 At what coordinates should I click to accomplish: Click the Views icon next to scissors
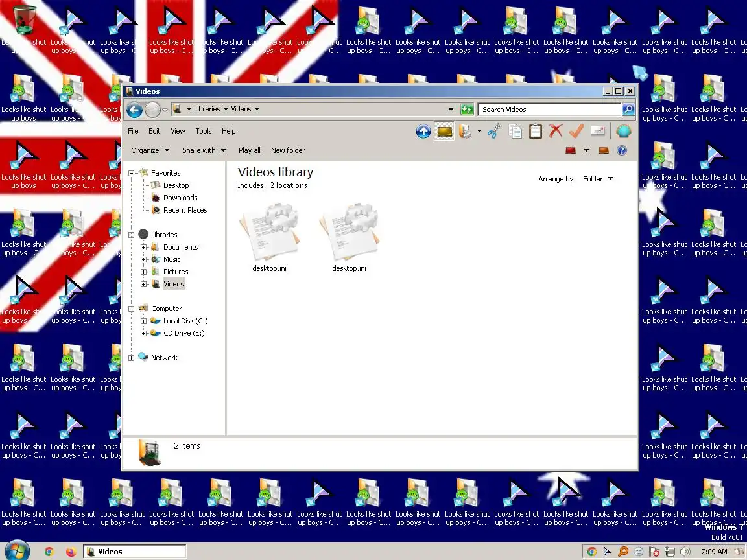(x=466, y=131)
